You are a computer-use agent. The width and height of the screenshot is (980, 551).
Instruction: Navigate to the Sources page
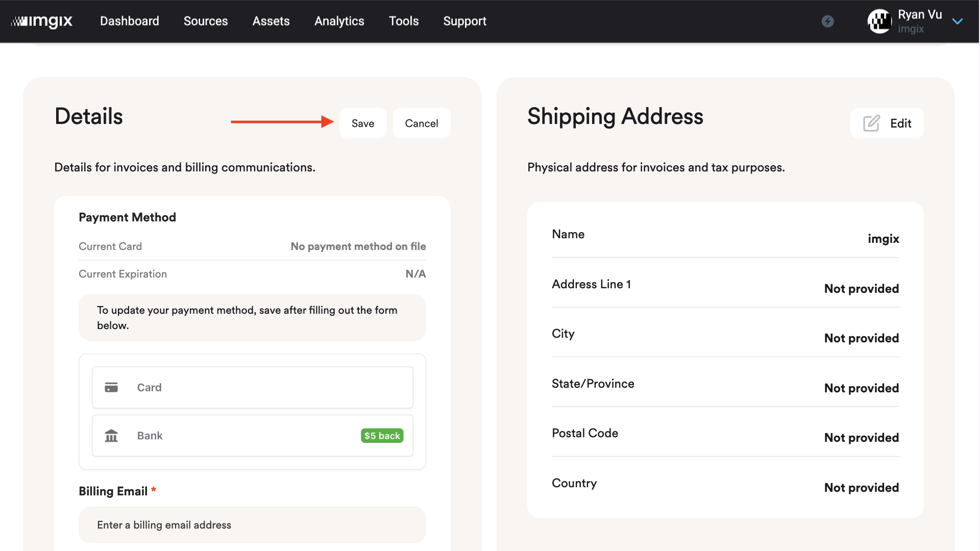tap(205, 21)
